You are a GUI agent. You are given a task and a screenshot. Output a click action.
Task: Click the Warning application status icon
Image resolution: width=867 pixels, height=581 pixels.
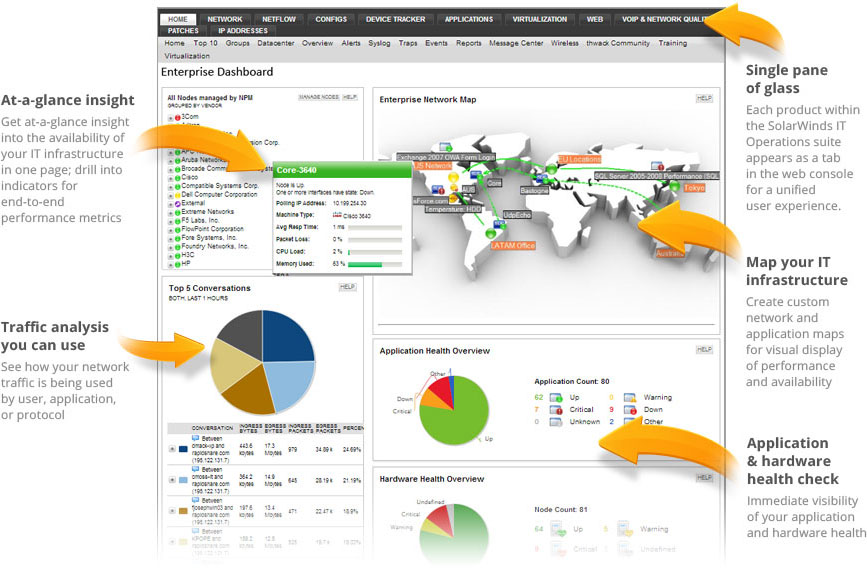click(630, 397)
